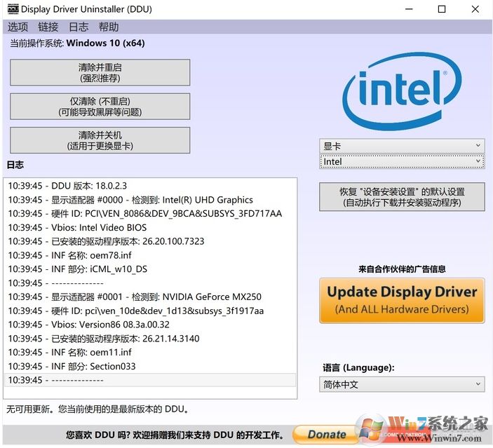Screen dimensions: 493x448
Task: Open the 日志 menu
Action: [79, 27]
